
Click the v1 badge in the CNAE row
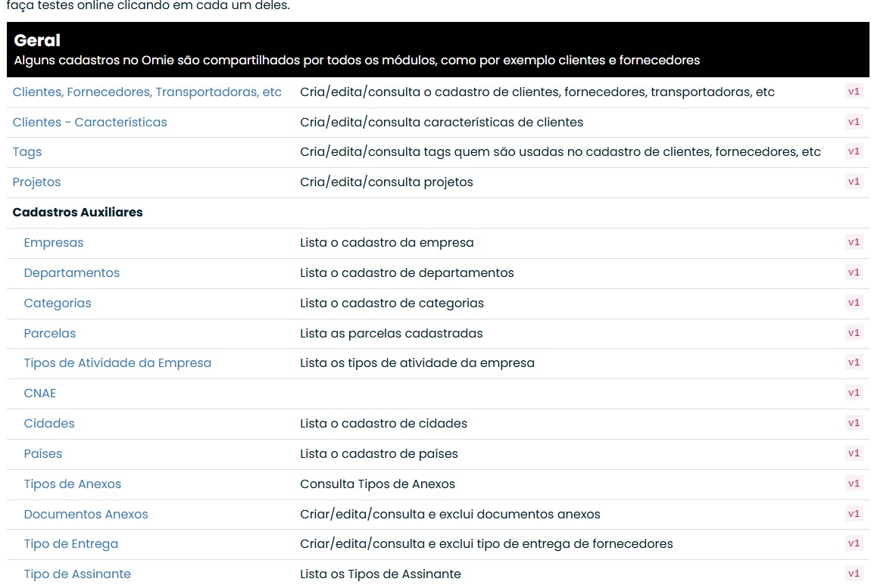click(x=854, y=393)
